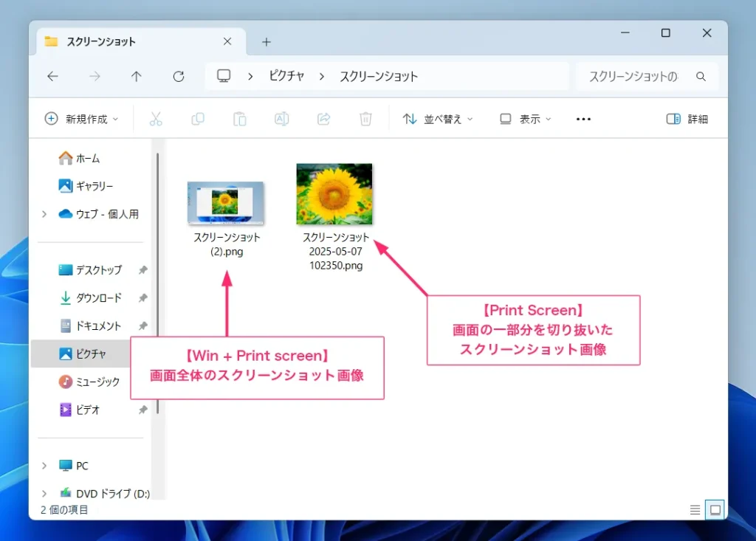Click スクリーンショット in the address breadcrumb
Viewport: 756px width, 541px height.
[379, 76]
